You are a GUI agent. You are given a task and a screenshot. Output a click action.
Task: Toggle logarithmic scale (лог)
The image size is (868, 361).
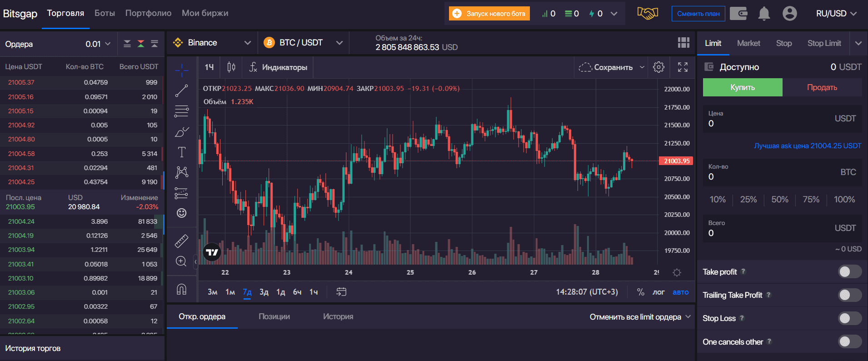(658, 292)
